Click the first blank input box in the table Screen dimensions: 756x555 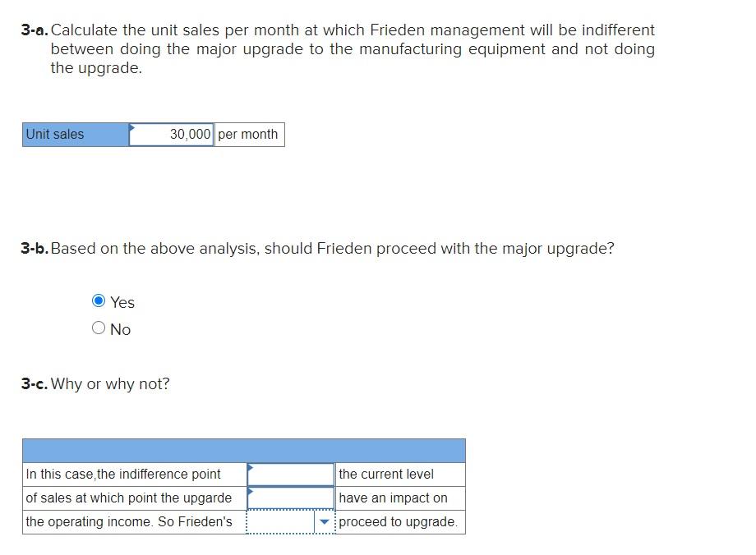(289, 474)
